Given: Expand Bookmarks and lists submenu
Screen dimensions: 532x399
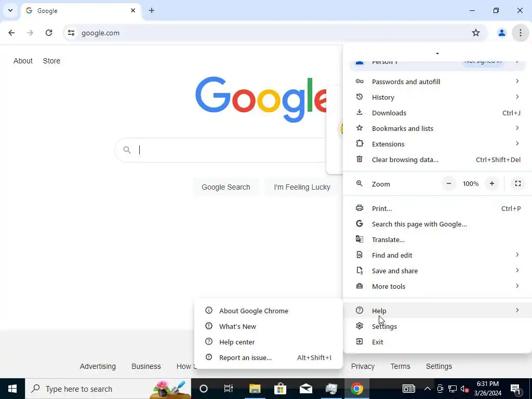Looking at the screenshot, I should (x=437, y=128).
